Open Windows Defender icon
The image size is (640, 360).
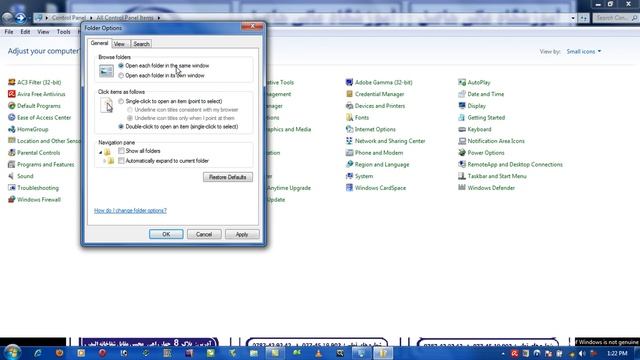pyautogui.click(x=462, y=188)
